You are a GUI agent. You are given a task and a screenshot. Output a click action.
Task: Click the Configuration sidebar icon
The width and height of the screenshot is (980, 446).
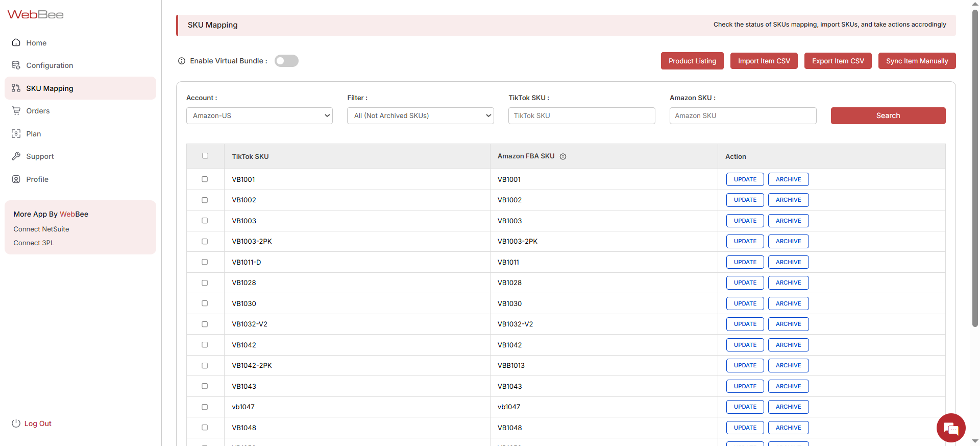(x=16, y=65)
